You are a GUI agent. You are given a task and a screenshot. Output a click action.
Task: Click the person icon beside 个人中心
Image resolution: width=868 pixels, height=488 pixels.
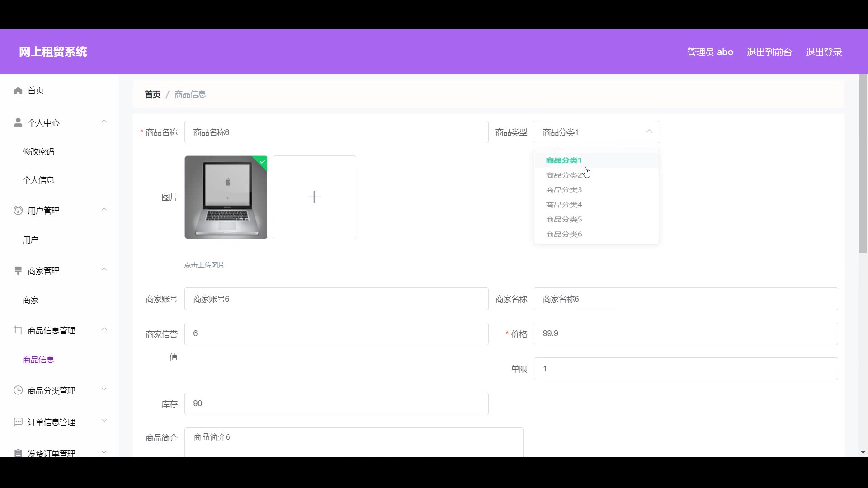pos(18,122)
